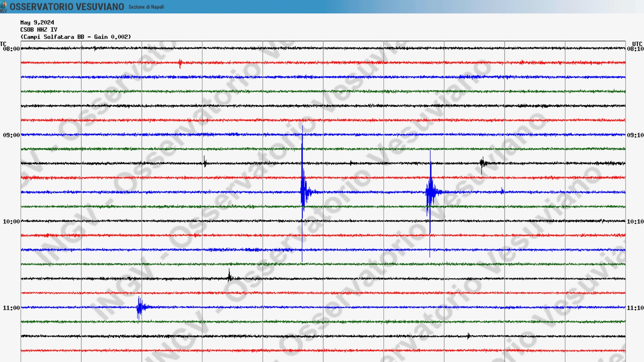Click the UTC label at top right
The image size is (644, 362).
click(637, 44)
